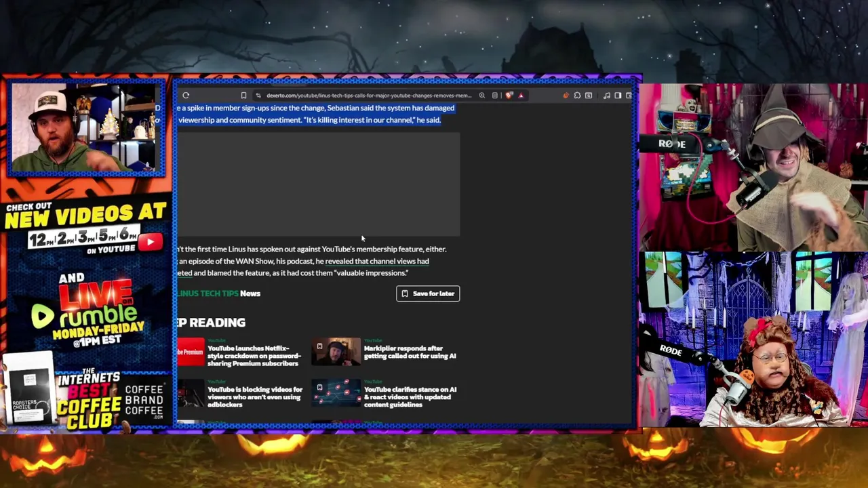
Task: Reload the page with the browser refresh icon
Action: click(186, 96)
